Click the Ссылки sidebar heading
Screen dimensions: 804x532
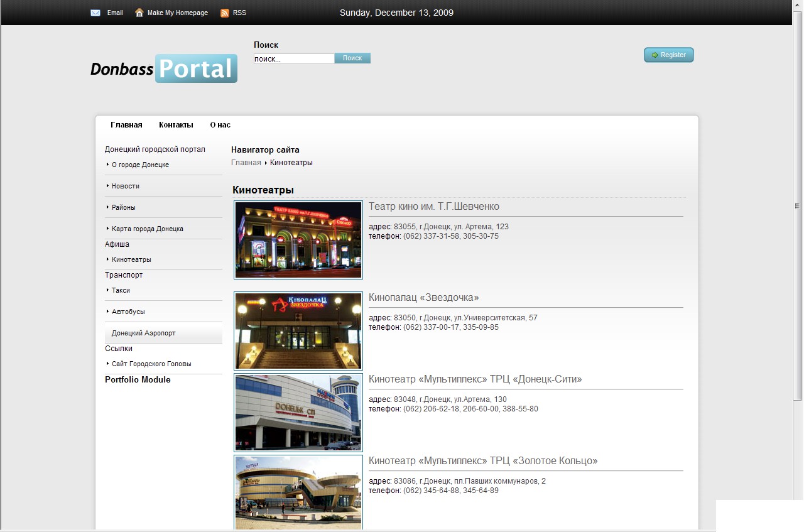point(119,349)
